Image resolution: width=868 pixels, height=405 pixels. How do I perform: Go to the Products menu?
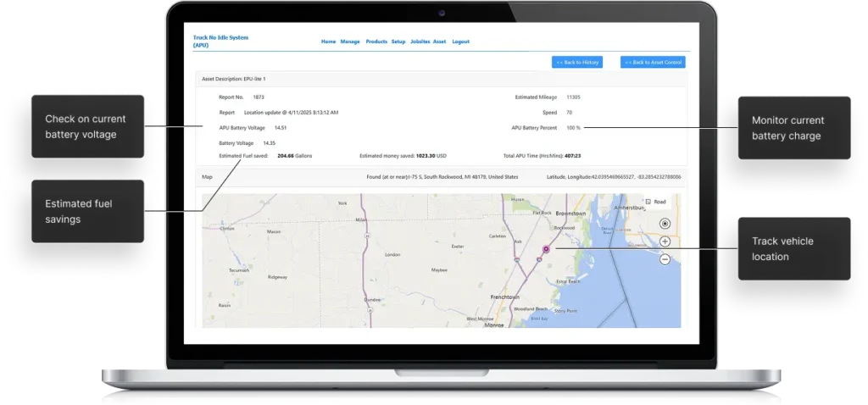click(x=376, y=42)
